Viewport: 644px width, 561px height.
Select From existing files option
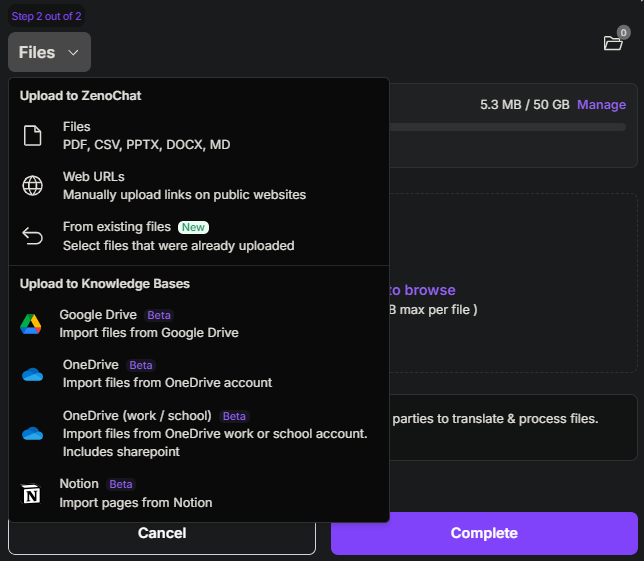199,236
